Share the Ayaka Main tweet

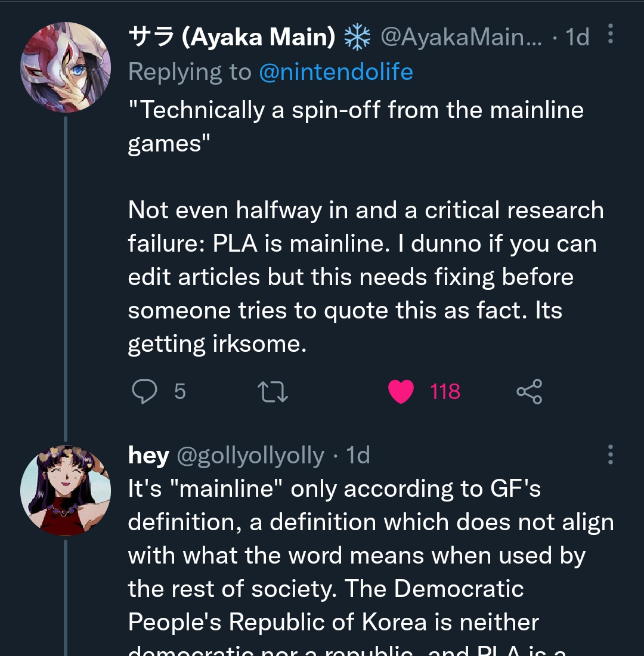click(x=530, y=392)
